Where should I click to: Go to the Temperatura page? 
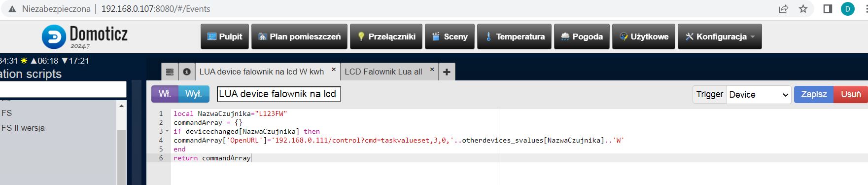514,37
